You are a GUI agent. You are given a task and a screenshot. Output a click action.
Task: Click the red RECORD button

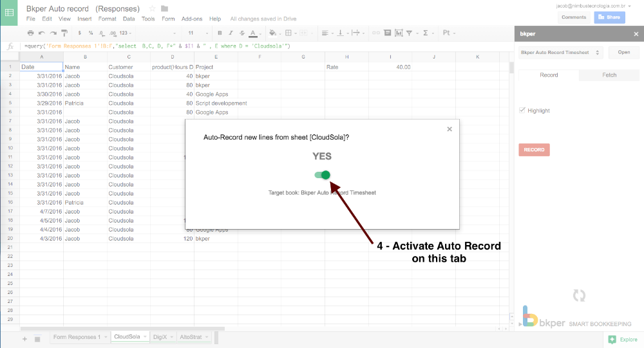pyautogui.click(x=534, y=150)
